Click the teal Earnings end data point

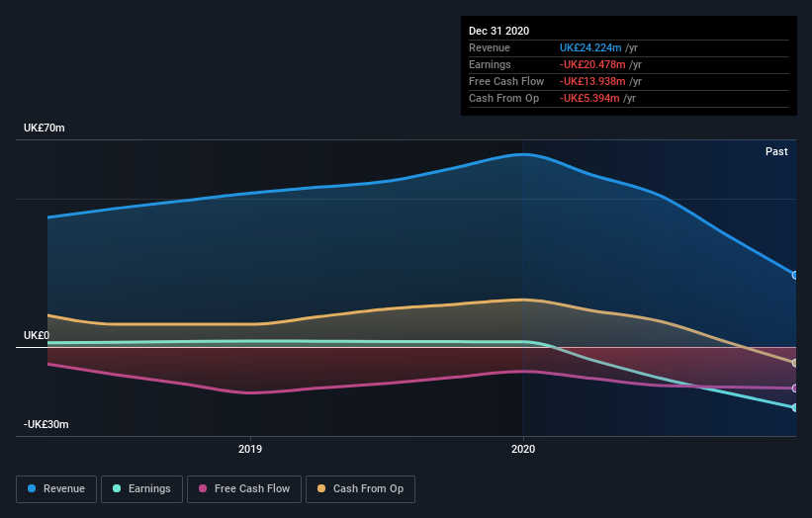pos(795,407)
